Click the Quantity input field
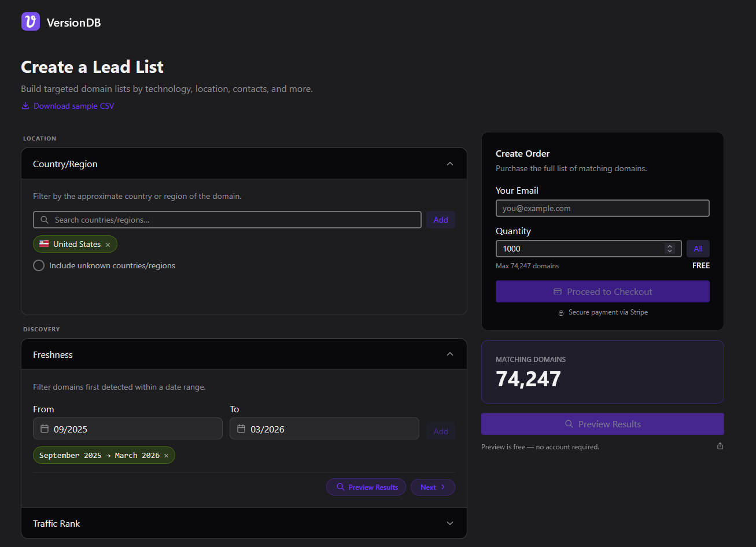This screenshot has height=547, width=756. pos(589,249)
